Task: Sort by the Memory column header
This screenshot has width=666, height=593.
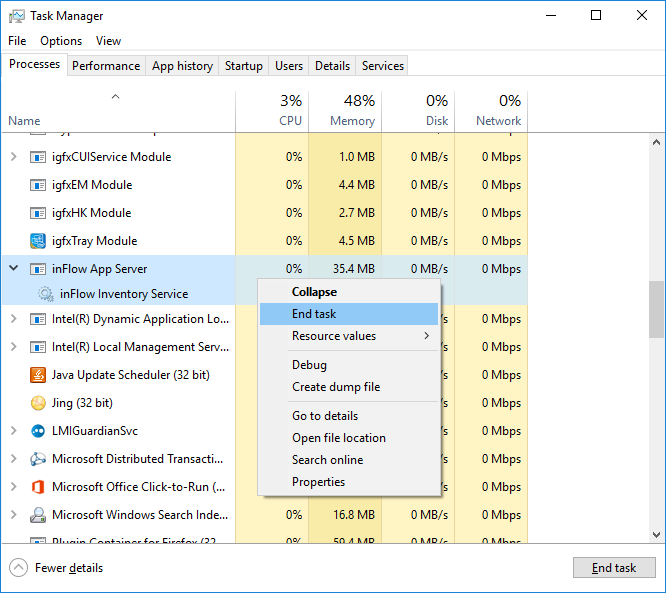Action: point(345,111)
